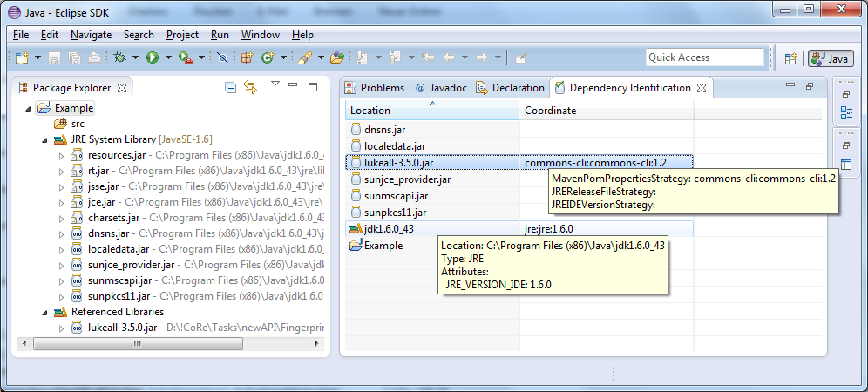Viewport: 868px width, 392px height.
Task: Open the Window menu
Action: [x=261, y=35]
